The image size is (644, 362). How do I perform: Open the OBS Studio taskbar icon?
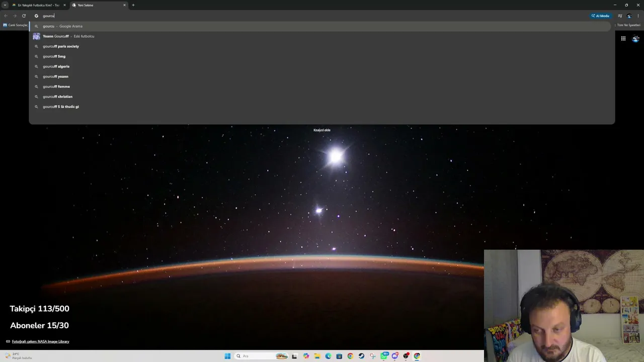[406, 356]
